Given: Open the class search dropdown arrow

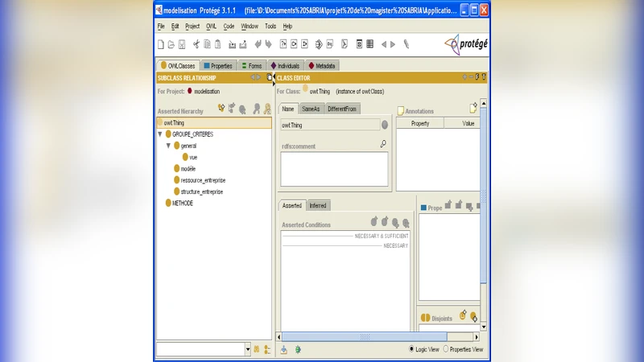Looking at the screenshot, I should coord(247,349).
